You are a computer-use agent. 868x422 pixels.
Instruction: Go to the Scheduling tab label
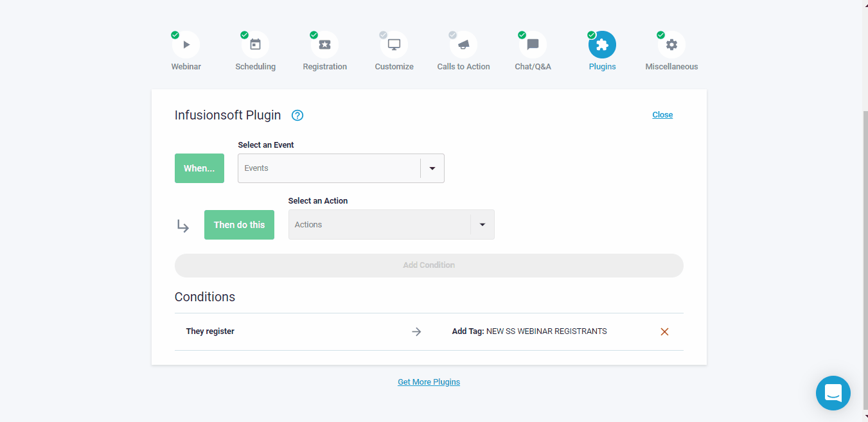click(256, 67)
